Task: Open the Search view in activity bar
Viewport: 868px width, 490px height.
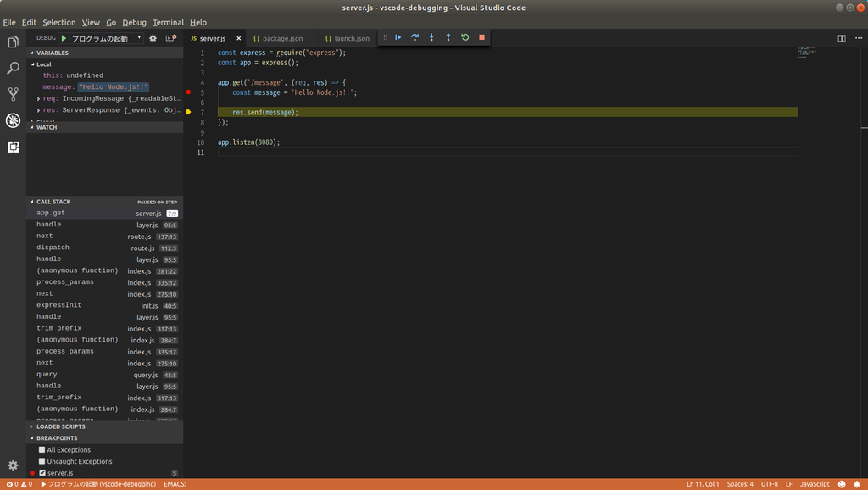Action: tap(13, 68)
